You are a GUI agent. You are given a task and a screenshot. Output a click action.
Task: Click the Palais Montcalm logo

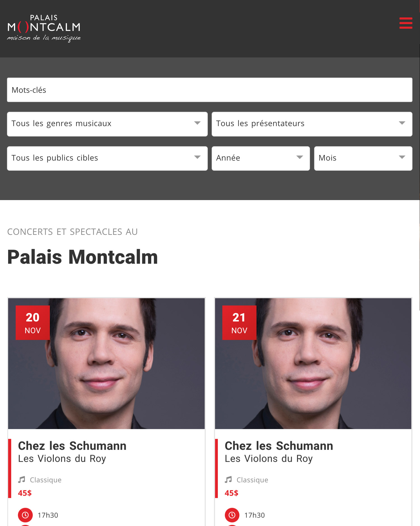(x=44, y=28)
